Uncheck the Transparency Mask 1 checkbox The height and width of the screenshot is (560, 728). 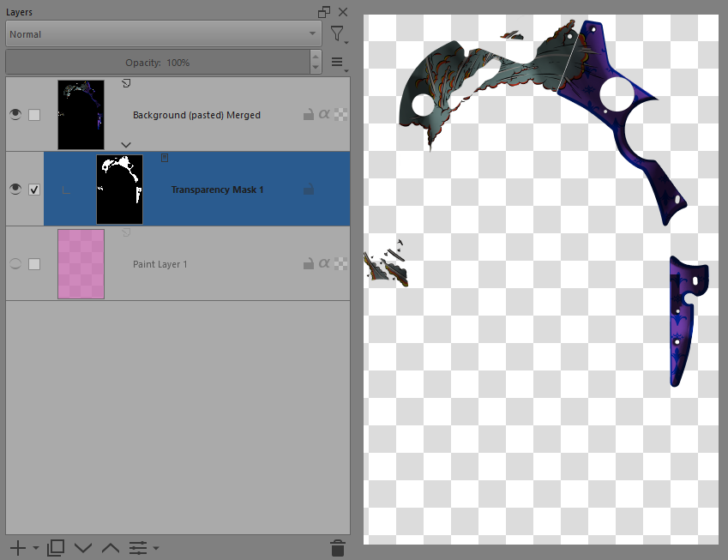(34, 190)
